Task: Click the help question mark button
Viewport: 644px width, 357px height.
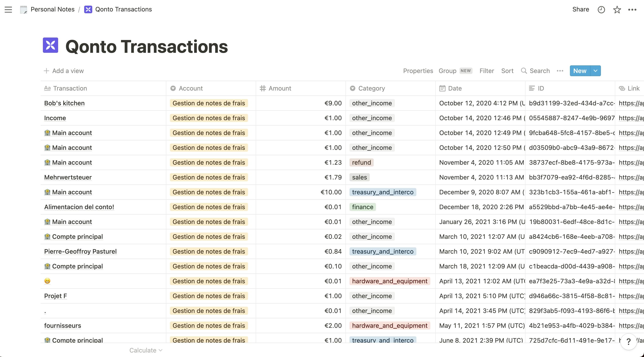Action: (629, 341)
